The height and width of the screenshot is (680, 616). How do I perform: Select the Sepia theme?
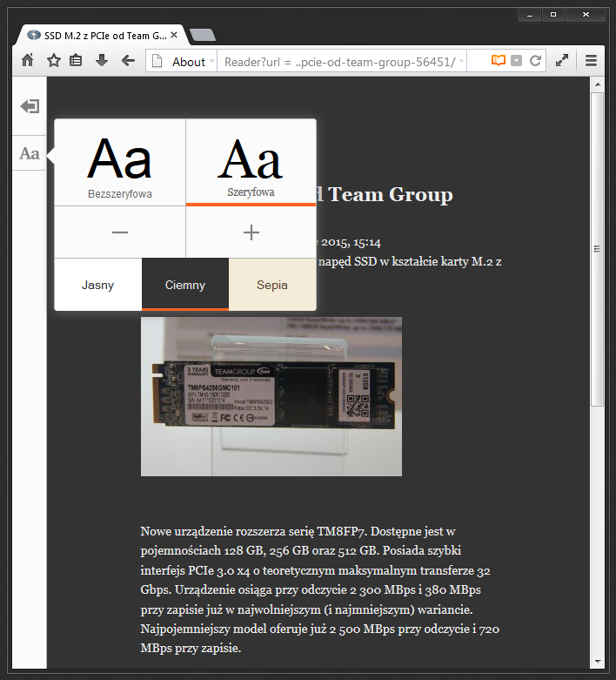click(x=272, y=285)
